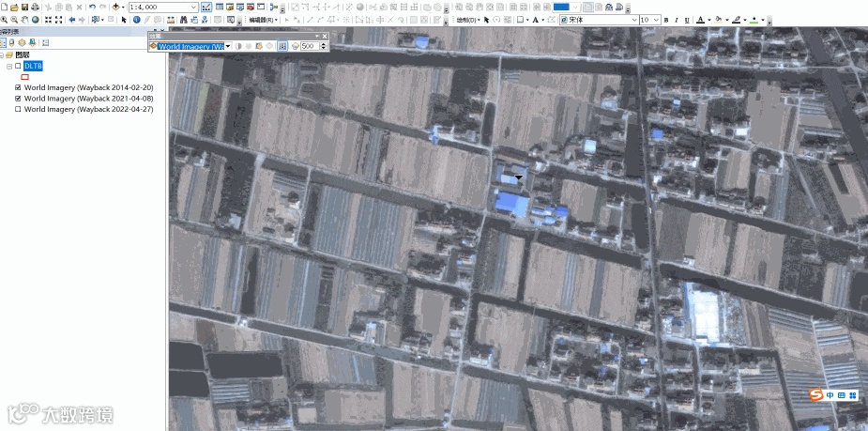
Task: Click the Drawing toolbar select arrow
Action: coord(486,20)
